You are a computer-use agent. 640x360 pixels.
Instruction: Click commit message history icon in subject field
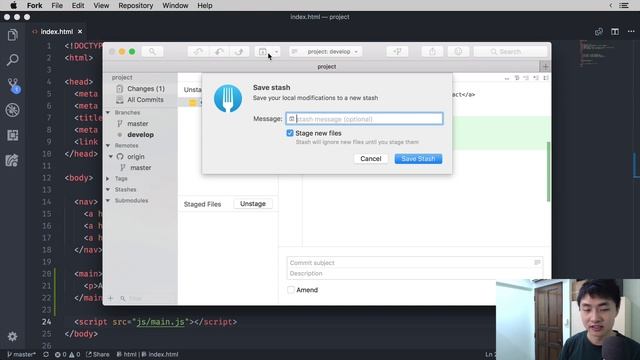537,262
